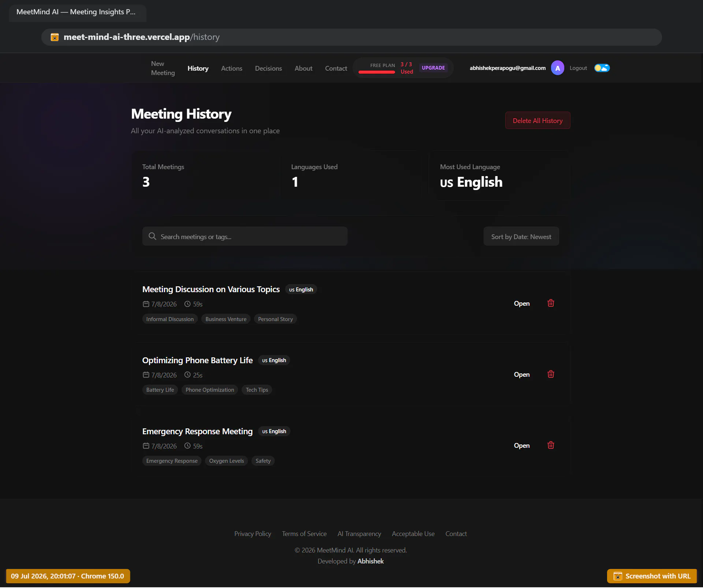Open the Actions nav item

point(232,68)
